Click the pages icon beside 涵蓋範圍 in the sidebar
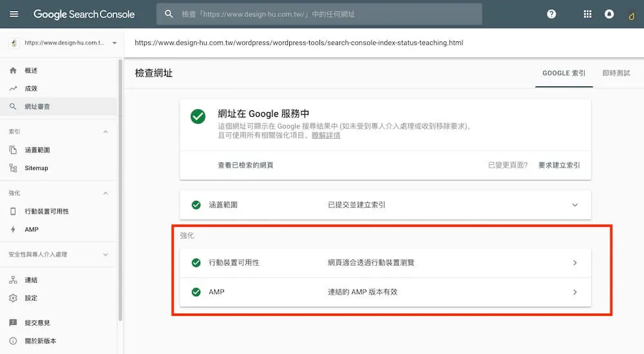Image resolution: width=644 pixels, height=354 pixels. point(13,150)
